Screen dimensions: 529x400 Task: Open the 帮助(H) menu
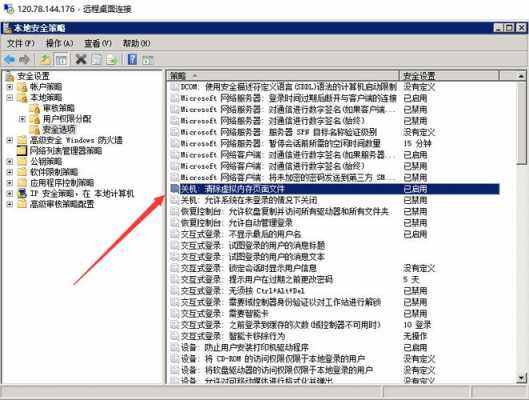pos(136,43)
